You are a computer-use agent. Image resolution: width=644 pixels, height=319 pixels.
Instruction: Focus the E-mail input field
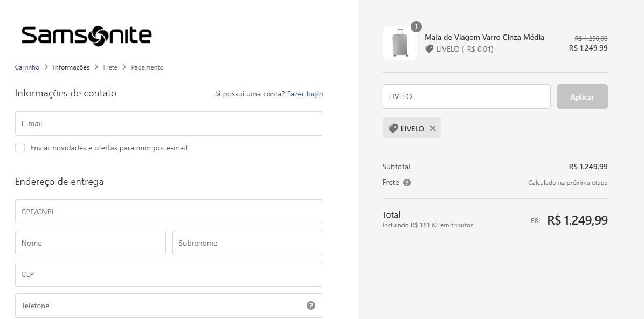coord(169,123)
